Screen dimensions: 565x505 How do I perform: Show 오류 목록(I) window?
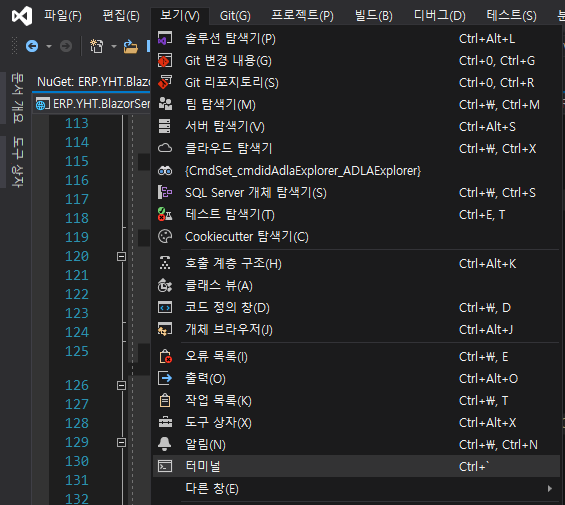(x=357, y=356)
